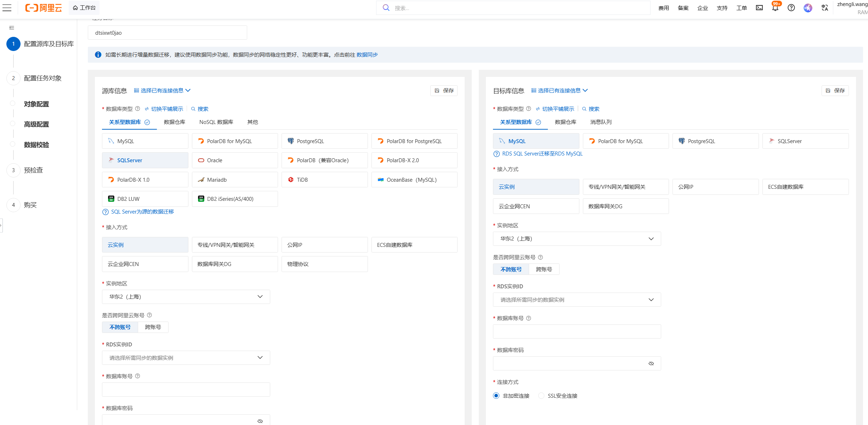The image size is (868, 425).
Task: Switch to source NoSQL 数据库 tab
Action: 216,122
